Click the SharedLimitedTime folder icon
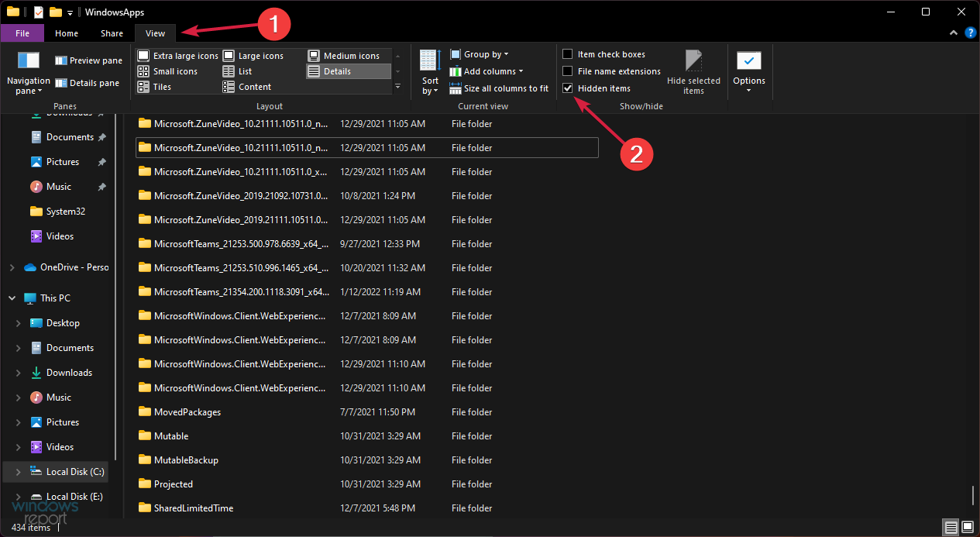This screenshot has width=980, height=537. click(x=144, y=508)
